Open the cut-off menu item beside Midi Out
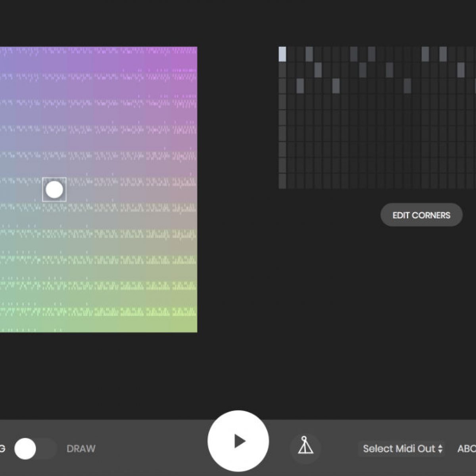476x476 pixels. (x=466, y=449)
